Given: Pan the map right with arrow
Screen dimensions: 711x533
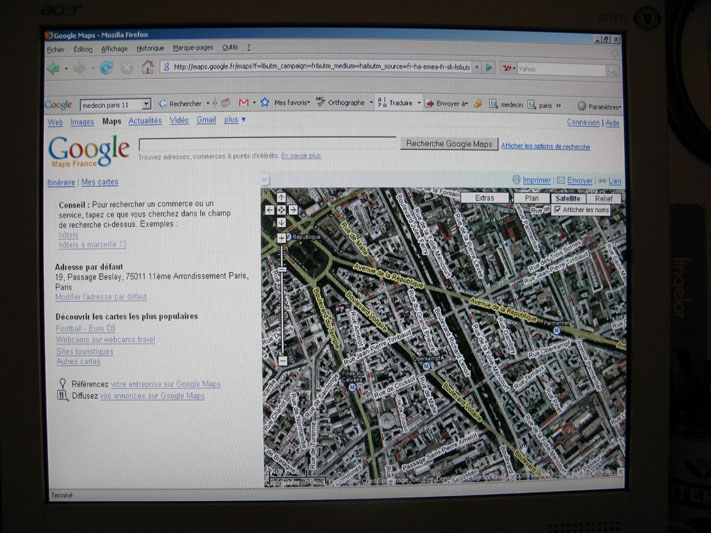Looking at the screenshot, I should [293, 210].
